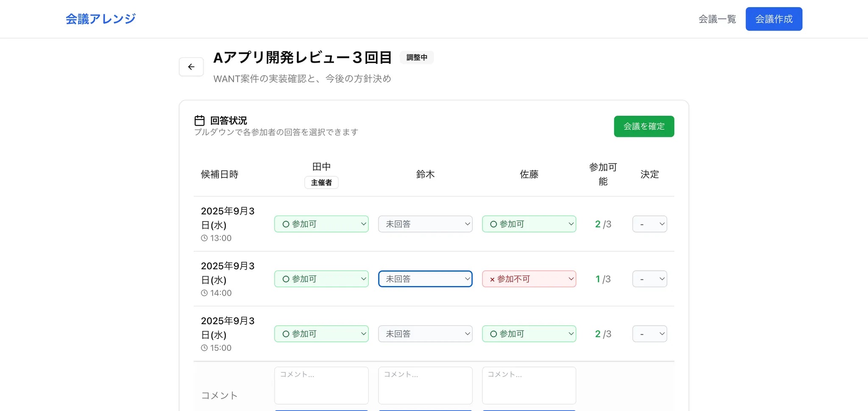Open 会議一覧 in the navigation
868x411 pixels.
point(717,19)
